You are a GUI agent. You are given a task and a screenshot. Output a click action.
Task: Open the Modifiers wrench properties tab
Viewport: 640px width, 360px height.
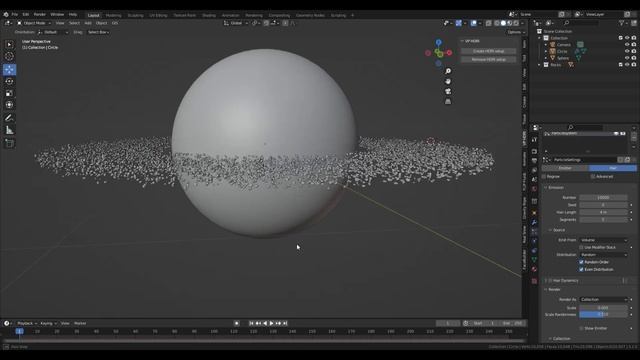pos(534,222)
